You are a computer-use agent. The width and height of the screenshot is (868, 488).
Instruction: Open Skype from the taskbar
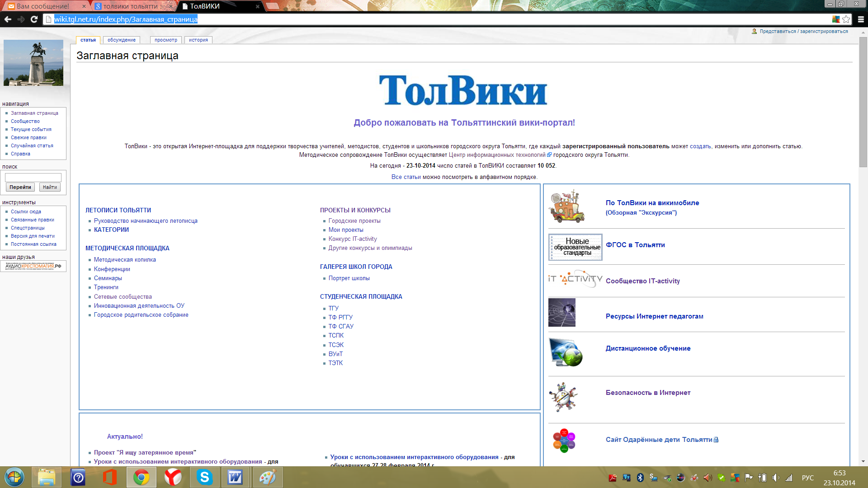(204, 477)
